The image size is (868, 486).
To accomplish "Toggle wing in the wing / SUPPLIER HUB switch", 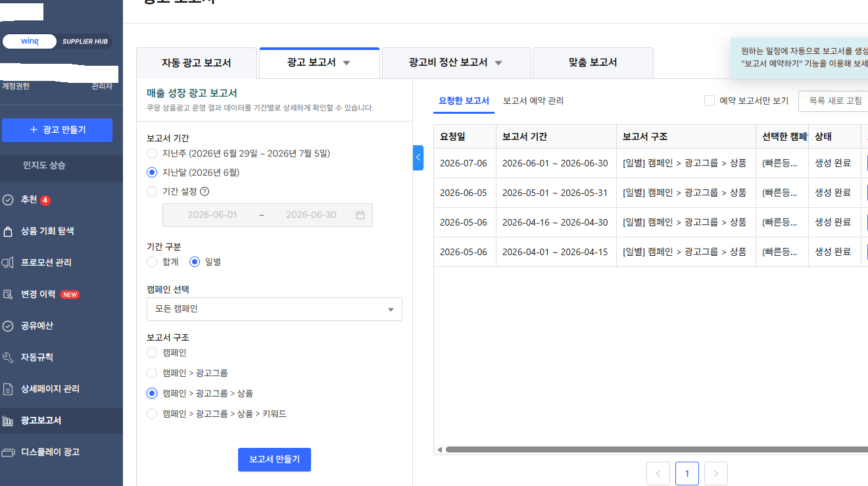I will pos(30,41).
